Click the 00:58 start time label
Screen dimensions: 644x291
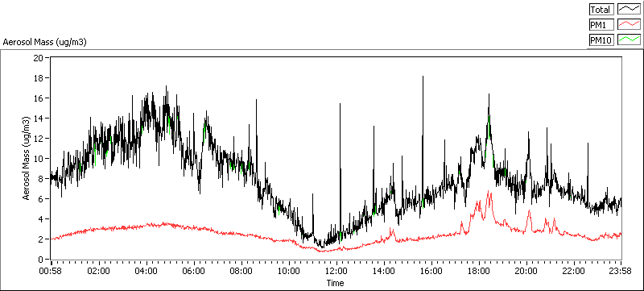[52, 271]
